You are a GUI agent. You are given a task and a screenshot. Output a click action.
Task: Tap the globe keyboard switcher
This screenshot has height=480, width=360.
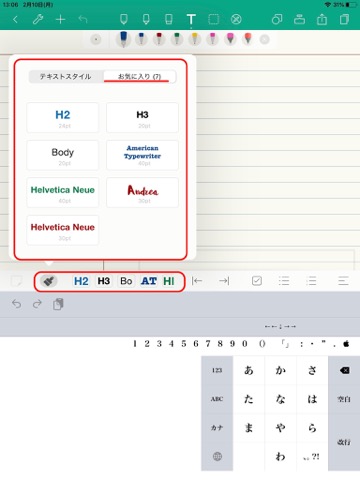point(217,456)
